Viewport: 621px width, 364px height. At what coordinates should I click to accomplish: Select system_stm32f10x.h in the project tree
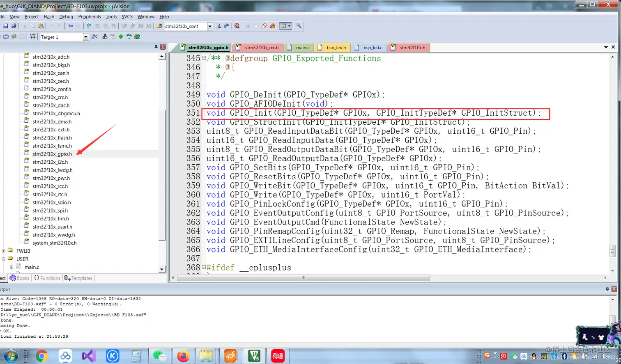(x=54, y=243)
